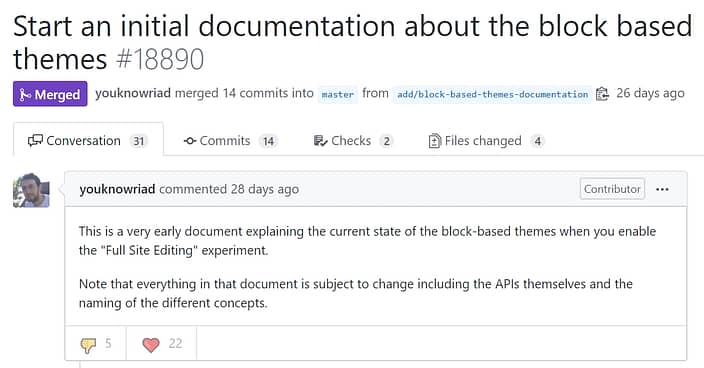The image size is (704, 368).
Task: Expand the comment three-dot options menu
Action: 662,189
